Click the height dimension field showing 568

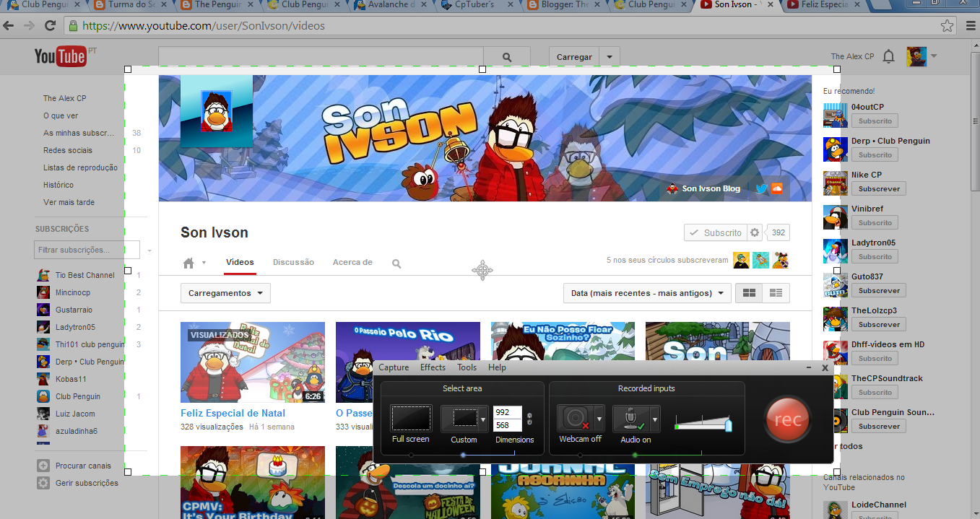507,425
